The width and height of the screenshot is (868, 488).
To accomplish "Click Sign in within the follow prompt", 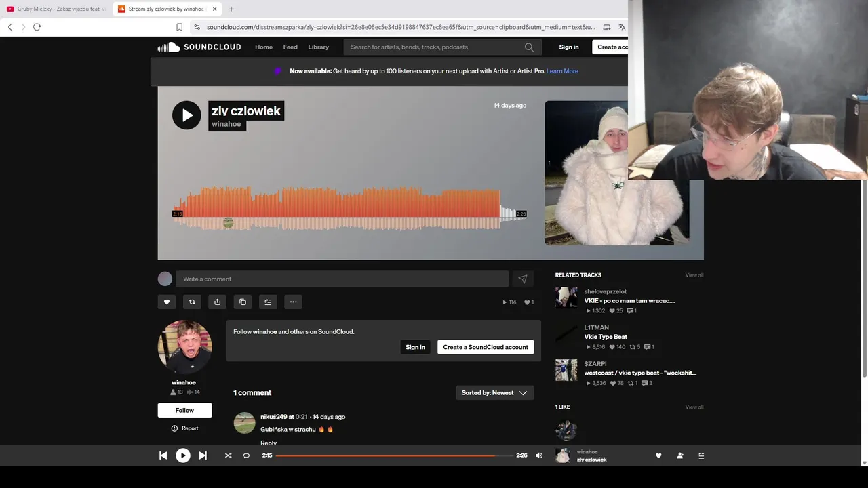I will [x=415, y=347].
